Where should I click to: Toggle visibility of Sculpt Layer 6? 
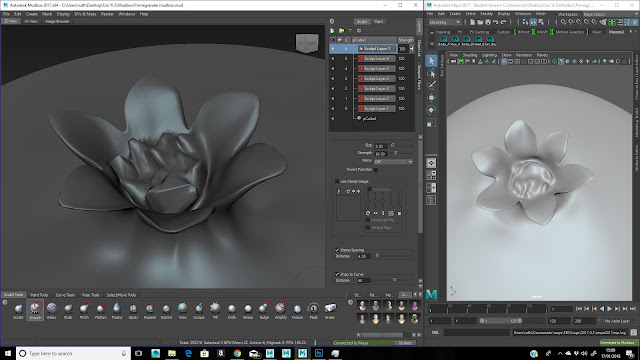tap(333, 59)
